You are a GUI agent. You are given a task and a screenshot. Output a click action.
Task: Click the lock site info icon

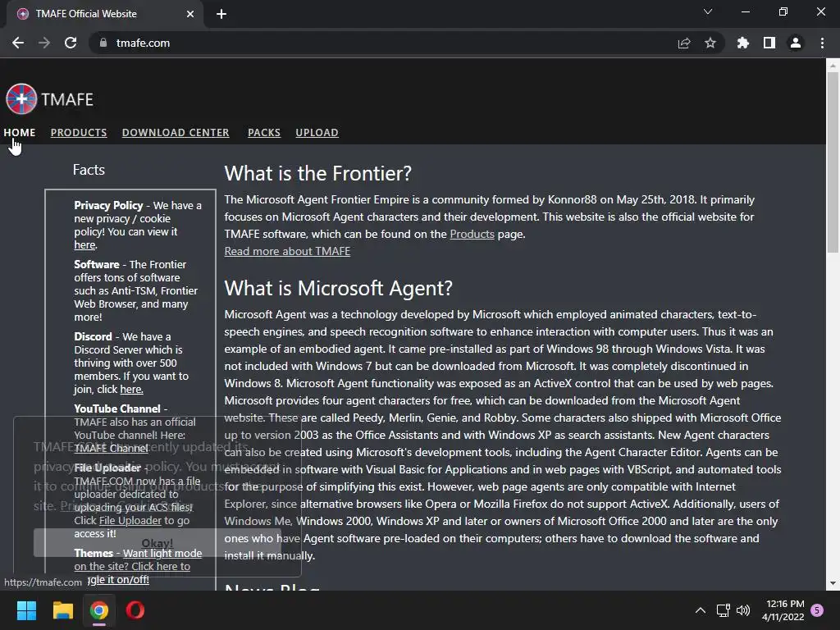(x=103, y=43)
